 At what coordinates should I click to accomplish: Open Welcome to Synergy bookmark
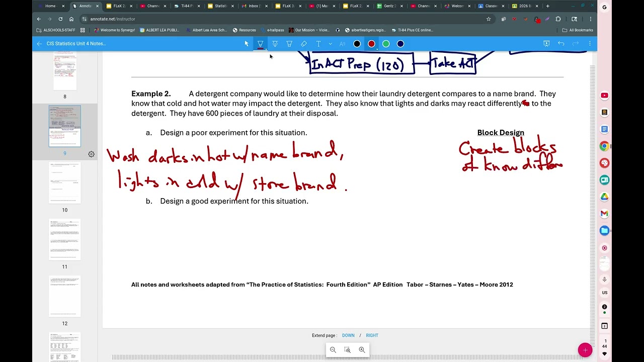(x=114, y=30)
